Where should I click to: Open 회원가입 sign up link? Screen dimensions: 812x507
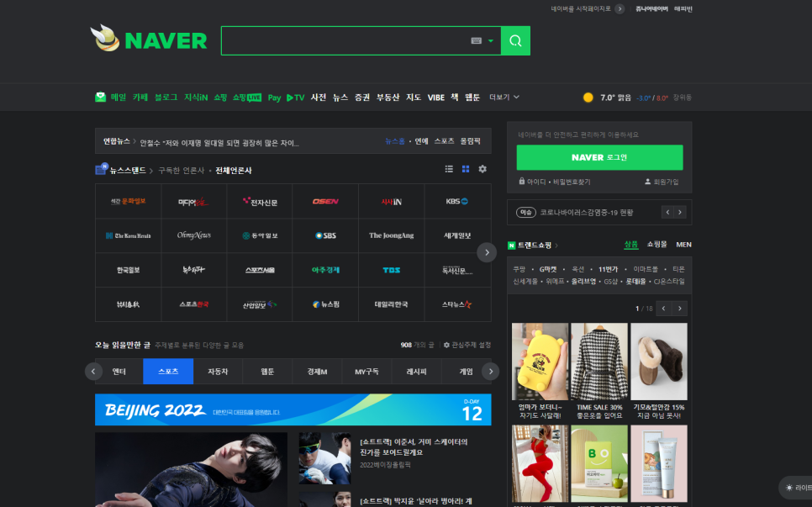tap(662, 182)
